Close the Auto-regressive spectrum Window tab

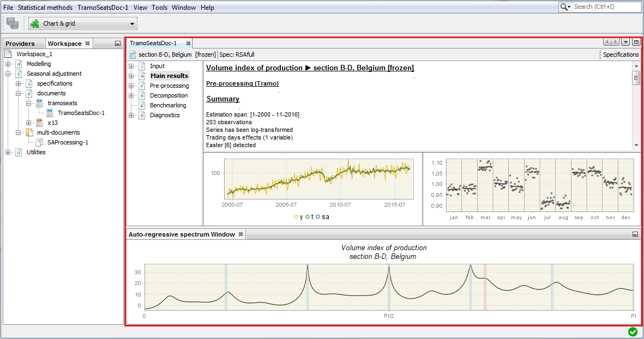tap(240, 234)
